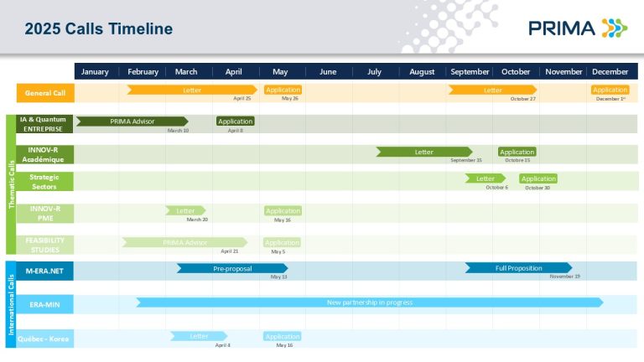Select the July month header

375,72
